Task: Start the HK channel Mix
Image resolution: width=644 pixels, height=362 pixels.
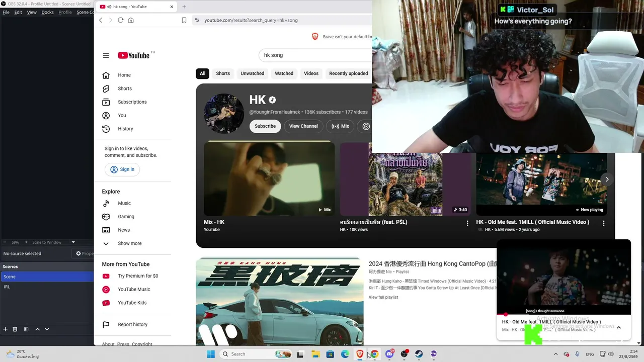Action: pyautogui.click(x=340, y=126)
